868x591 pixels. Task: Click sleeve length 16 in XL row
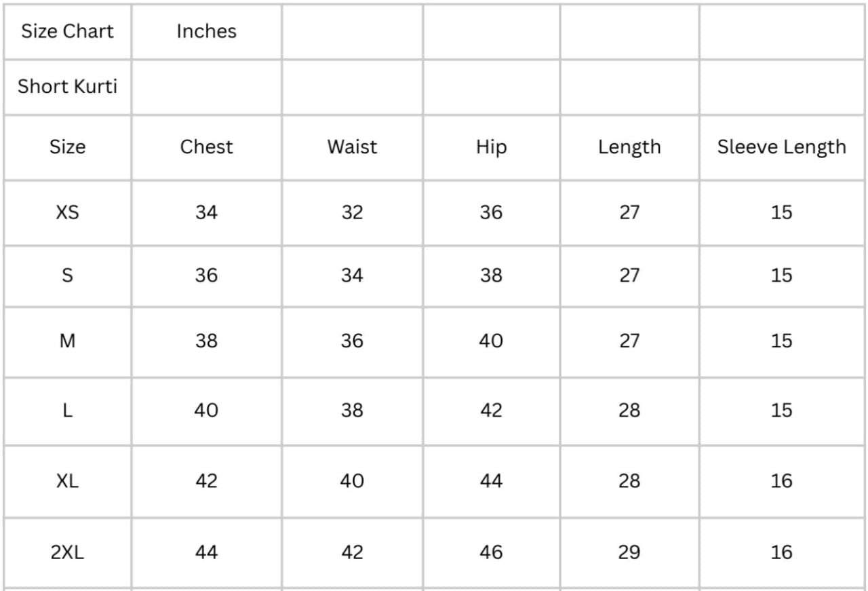(x=781, y=481)
